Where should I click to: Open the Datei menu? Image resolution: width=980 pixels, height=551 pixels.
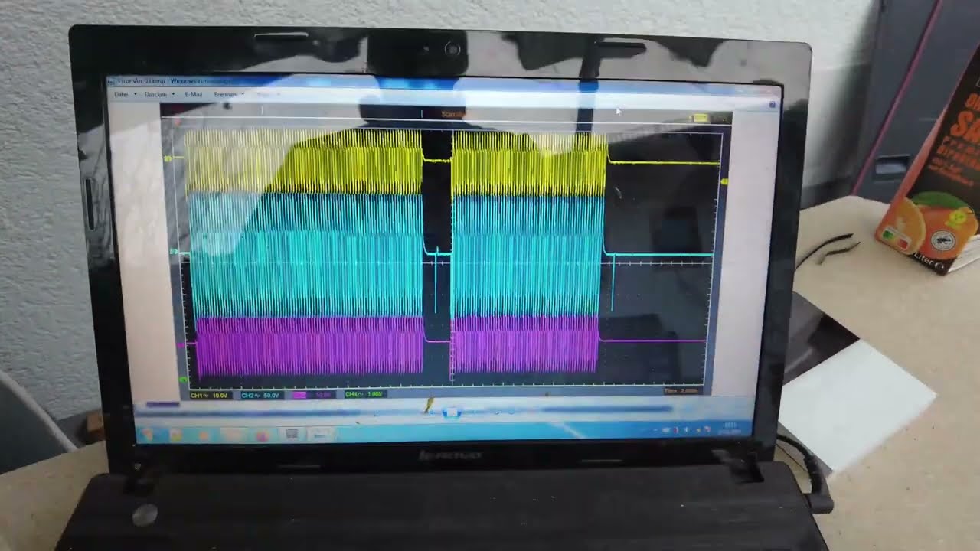click(124, 93)
